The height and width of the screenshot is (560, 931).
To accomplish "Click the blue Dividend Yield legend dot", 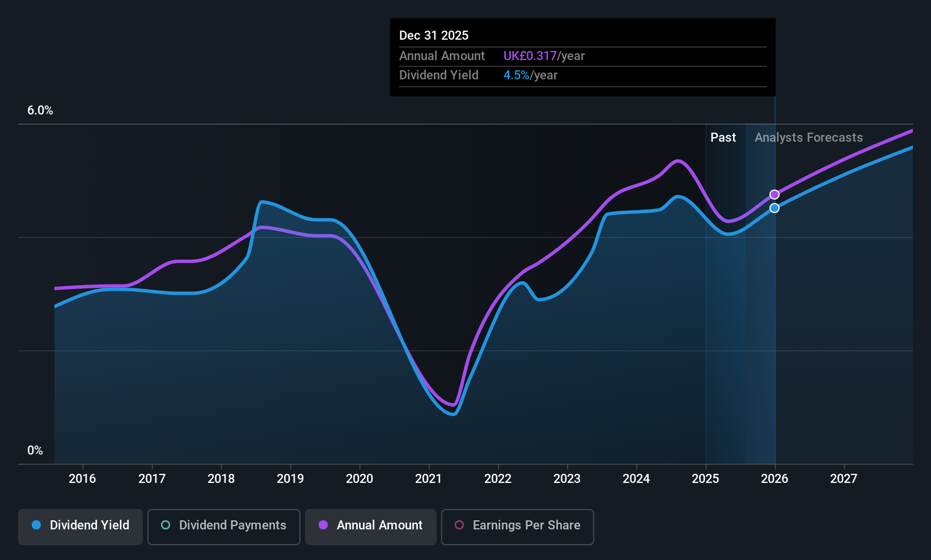I will [x=36, y=525].
